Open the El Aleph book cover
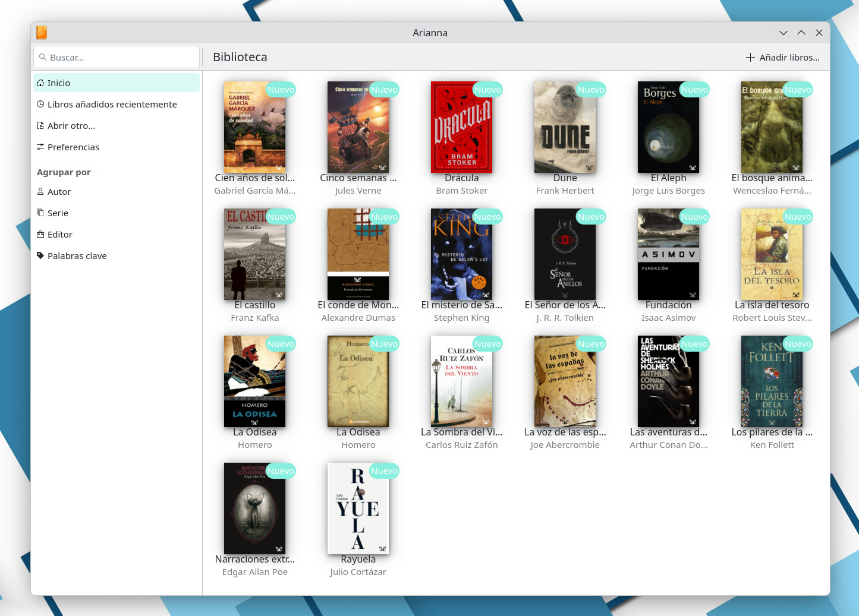Screen dimensions: 859x616 668,127
